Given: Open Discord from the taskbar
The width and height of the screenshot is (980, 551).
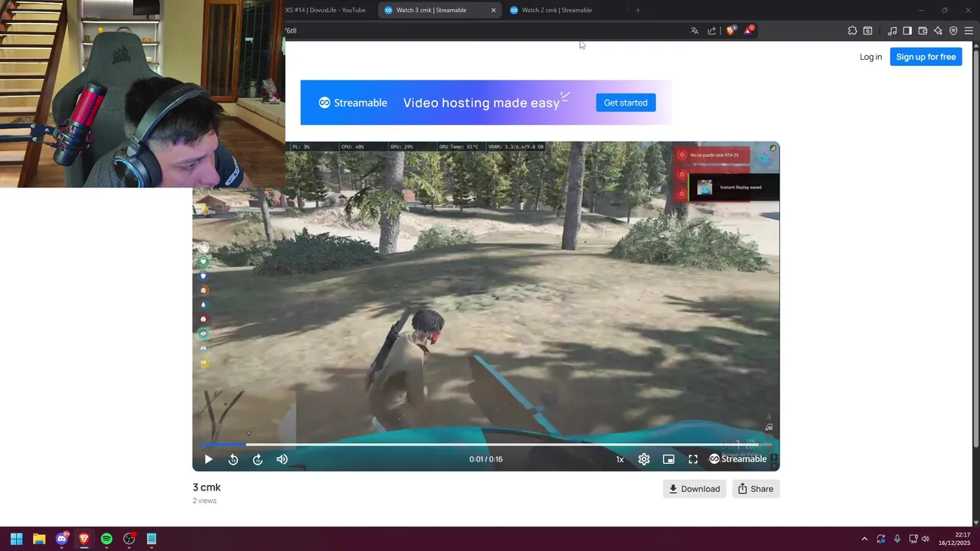Looking at the screenshot, I should click(x=62, y=539).
